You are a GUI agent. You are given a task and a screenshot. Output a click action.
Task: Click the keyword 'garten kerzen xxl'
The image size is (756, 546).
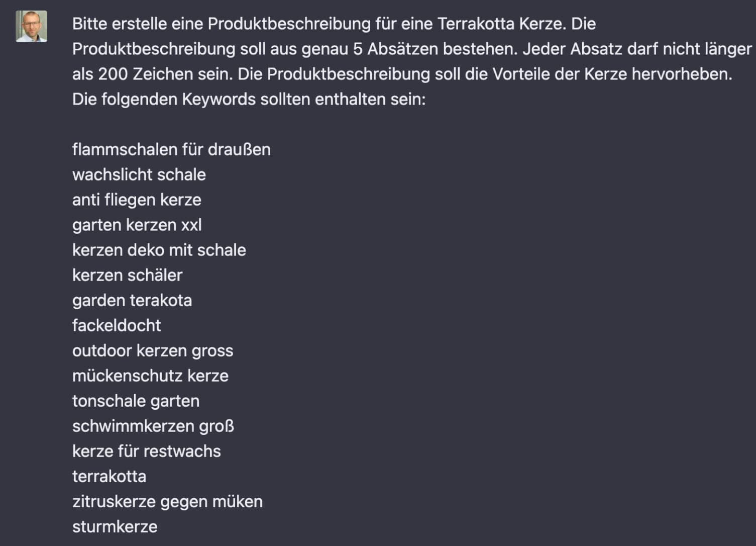tap(137, 225)
